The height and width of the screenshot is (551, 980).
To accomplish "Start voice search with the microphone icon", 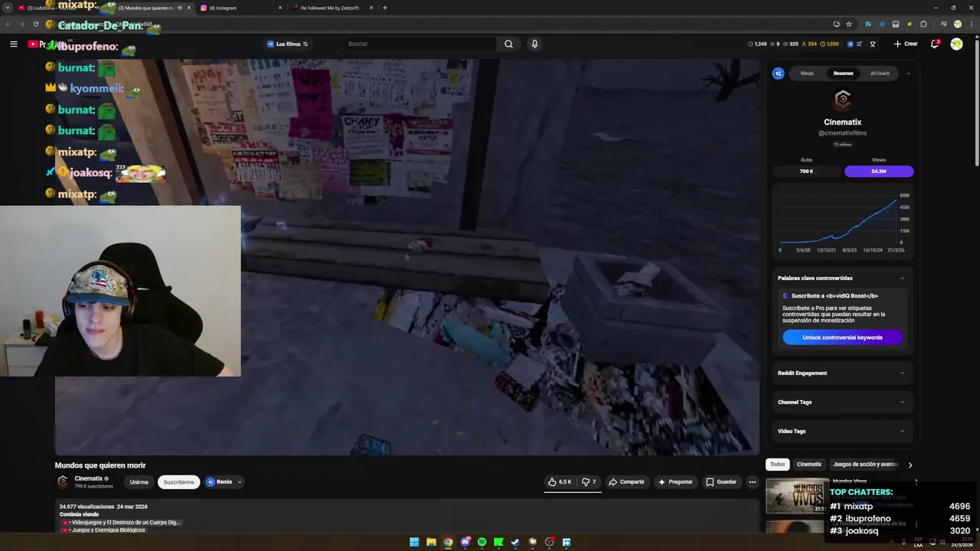I will [534, 44].
